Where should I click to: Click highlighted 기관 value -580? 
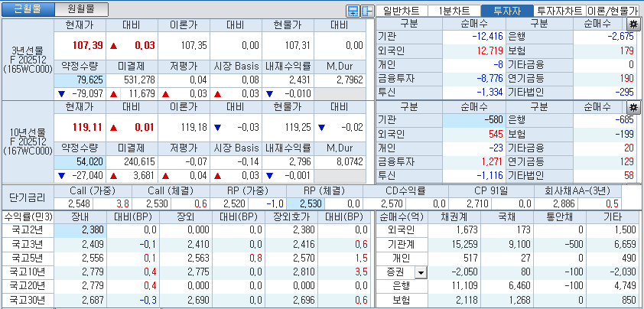[x=493, y=120]
